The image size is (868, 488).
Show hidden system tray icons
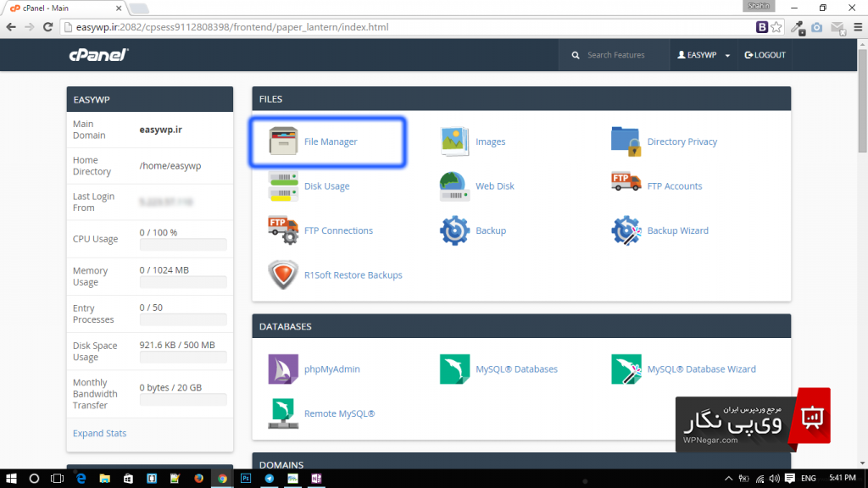728,479
